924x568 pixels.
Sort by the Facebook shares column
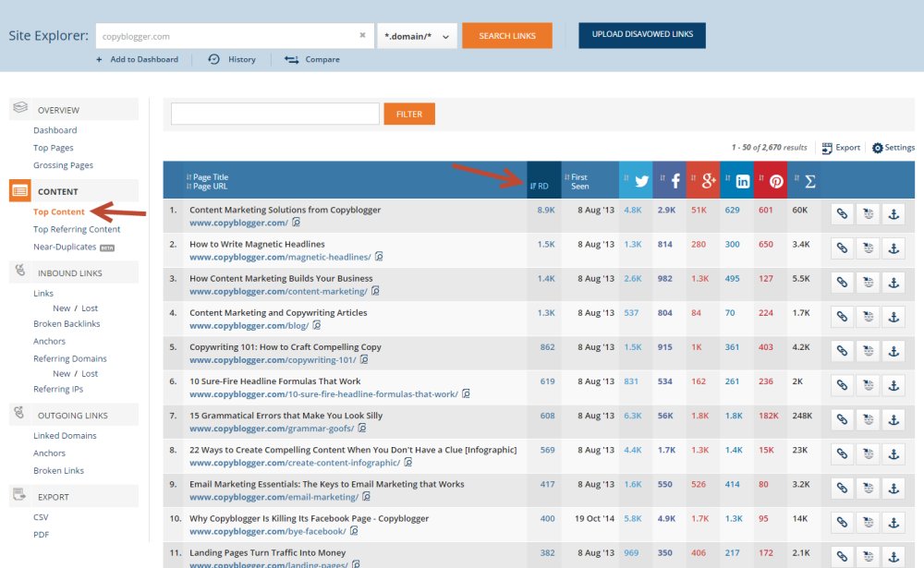coord(669,180)
